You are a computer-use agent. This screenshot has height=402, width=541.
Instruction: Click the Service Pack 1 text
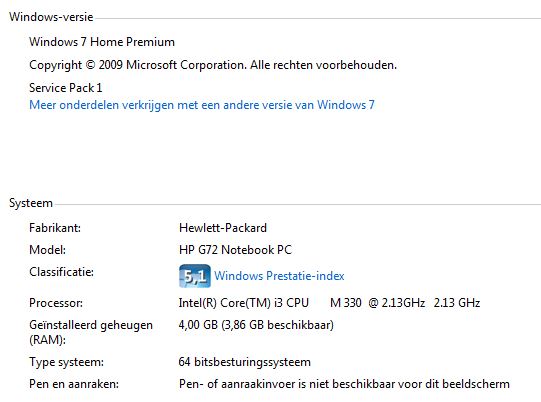(x=66, y=88)
